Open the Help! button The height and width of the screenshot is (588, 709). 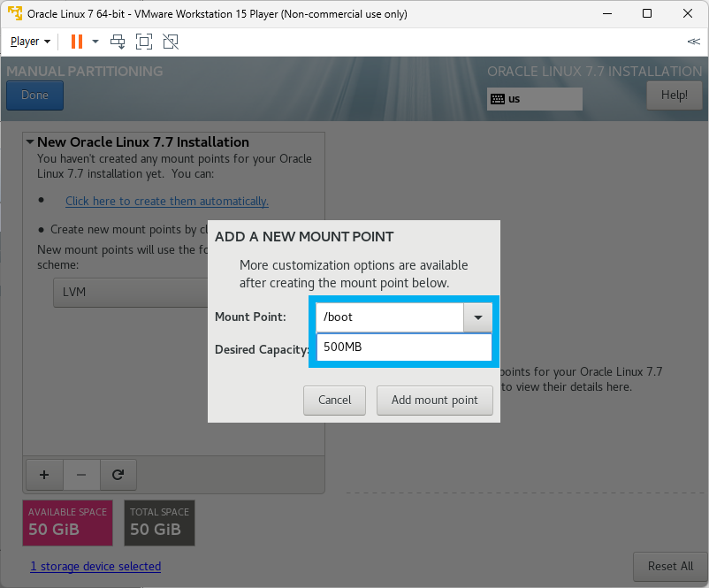tap(675, 95)
